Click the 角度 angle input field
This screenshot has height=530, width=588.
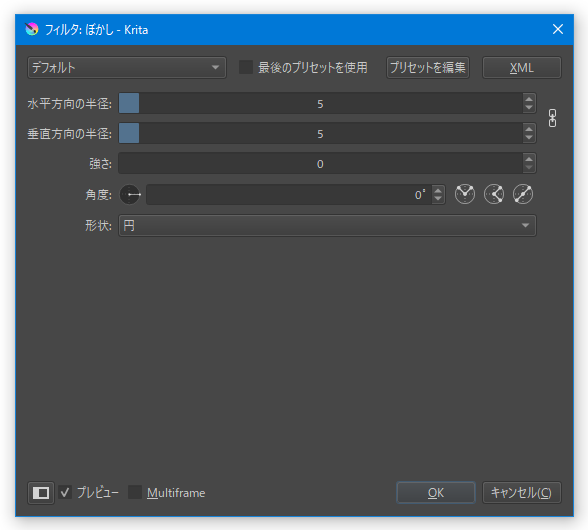(289, 194)
